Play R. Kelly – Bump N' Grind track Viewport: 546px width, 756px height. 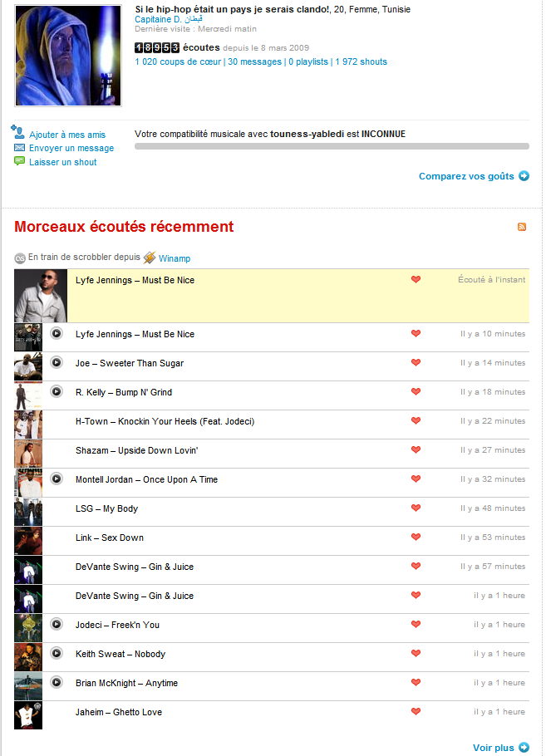point(57,391)
